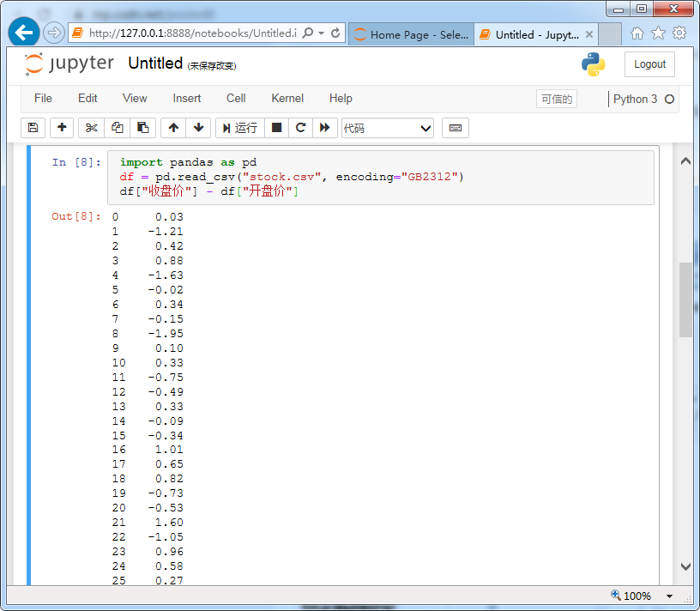Click the Python 3 kernel name

pos(635,100)
